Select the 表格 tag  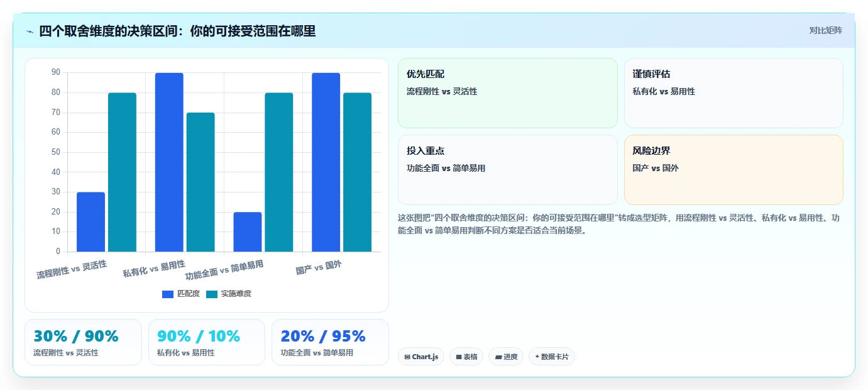coord(466,357)
